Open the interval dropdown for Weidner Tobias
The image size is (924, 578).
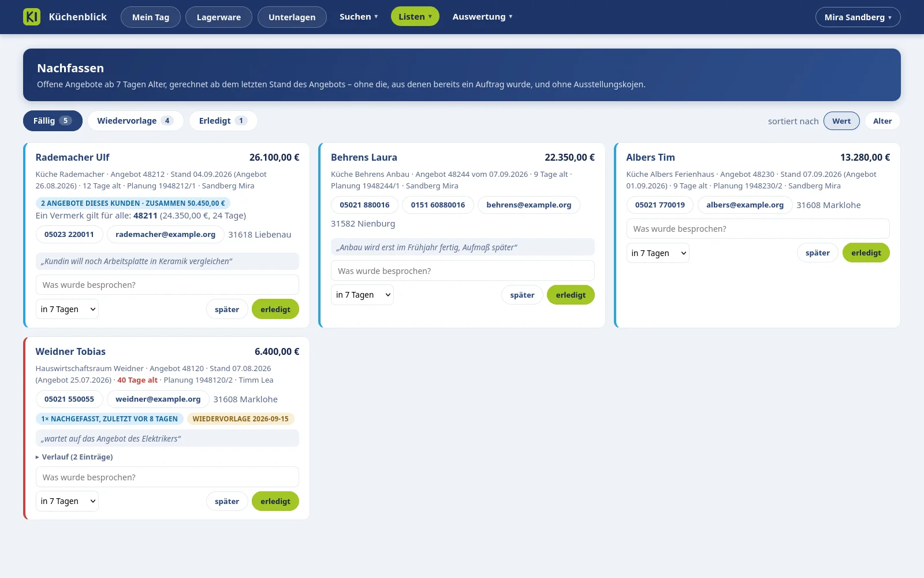coord(67,501)
